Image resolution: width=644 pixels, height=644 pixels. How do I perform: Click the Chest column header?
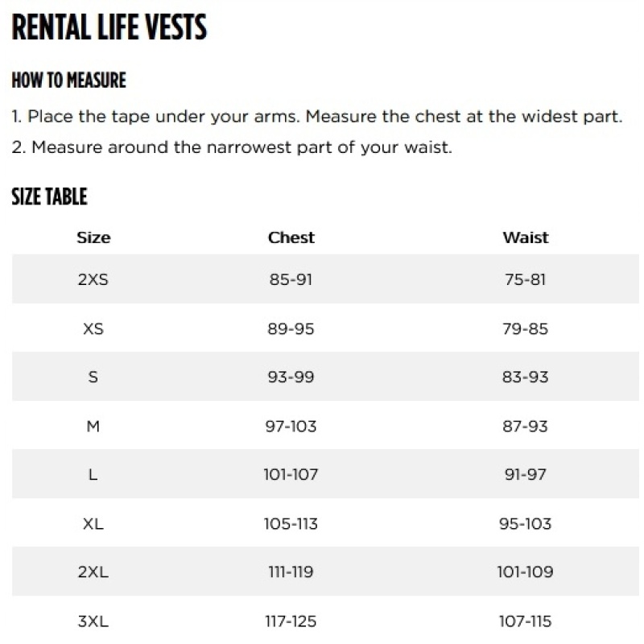pyautogui.click(x=291, y=237)
